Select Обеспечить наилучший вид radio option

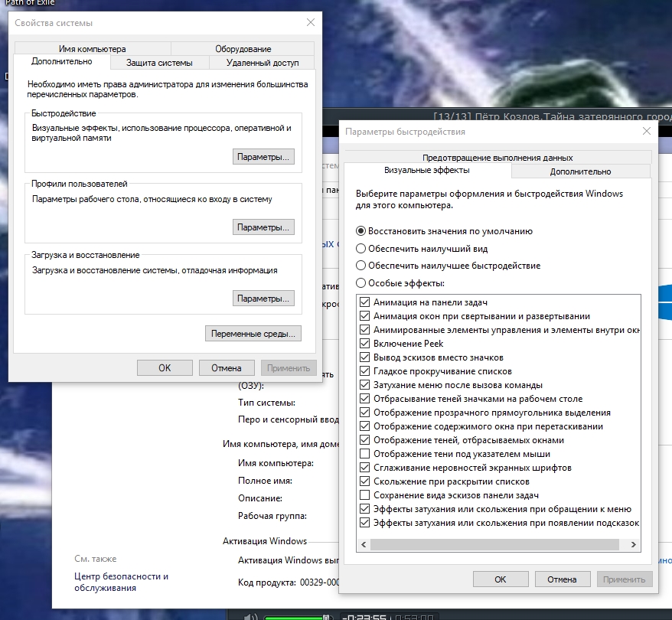click(361, 249)
